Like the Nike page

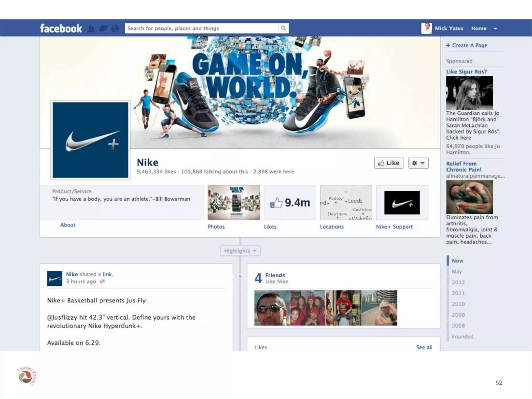pyautogui.click(x=389, y=163)
